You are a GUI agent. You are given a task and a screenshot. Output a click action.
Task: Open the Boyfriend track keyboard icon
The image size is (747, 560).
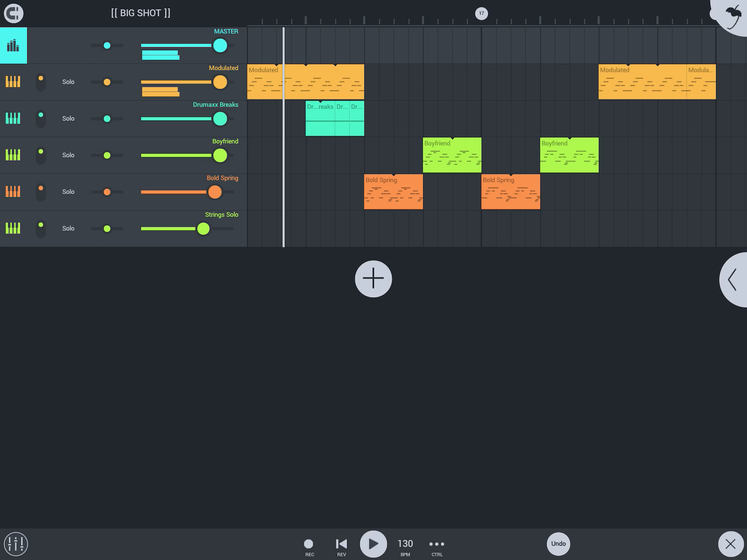click(x=13, y=155)
